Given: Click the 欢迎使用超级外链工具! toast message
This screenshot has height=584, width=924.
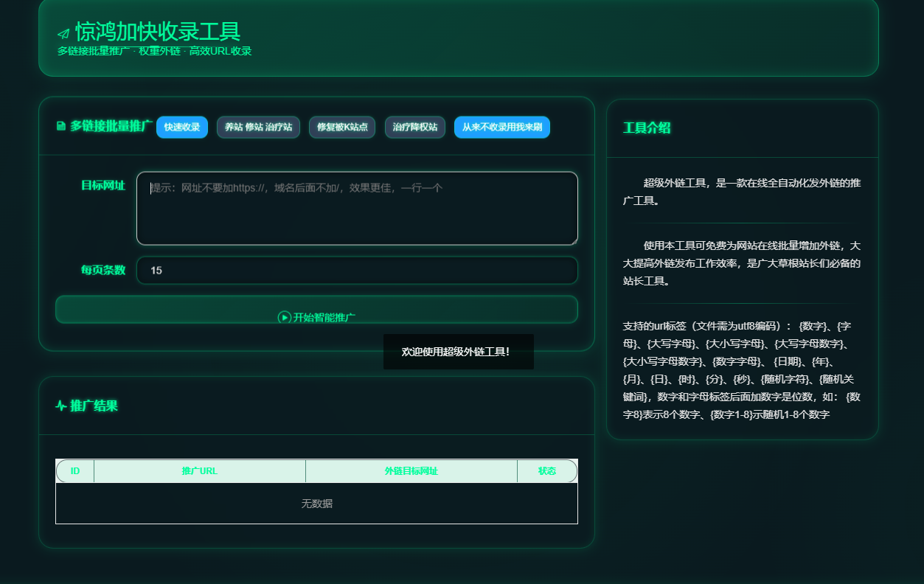Looking at the screenshot, I should click(458, 352).
